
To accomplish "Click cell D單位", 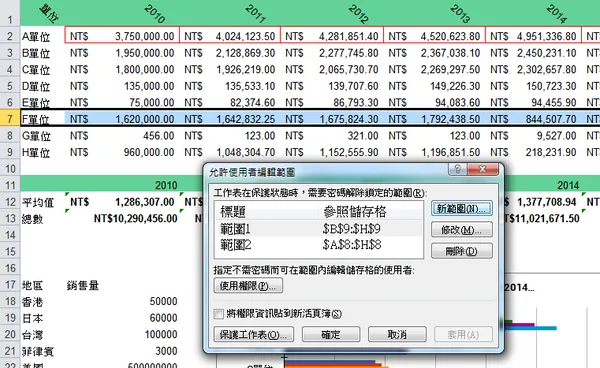I will pos(42,86).
